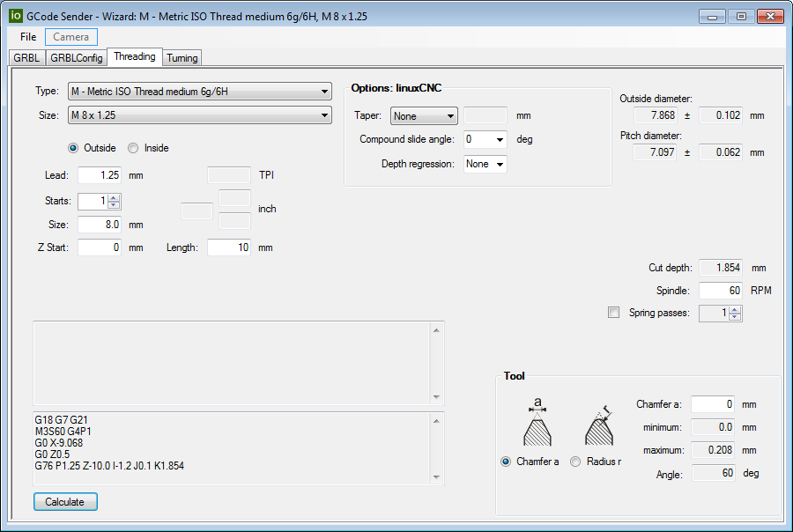Viewport: 793px width, 532px height.
Task: Select the Outside thread radio button
Action: [73, 148]
